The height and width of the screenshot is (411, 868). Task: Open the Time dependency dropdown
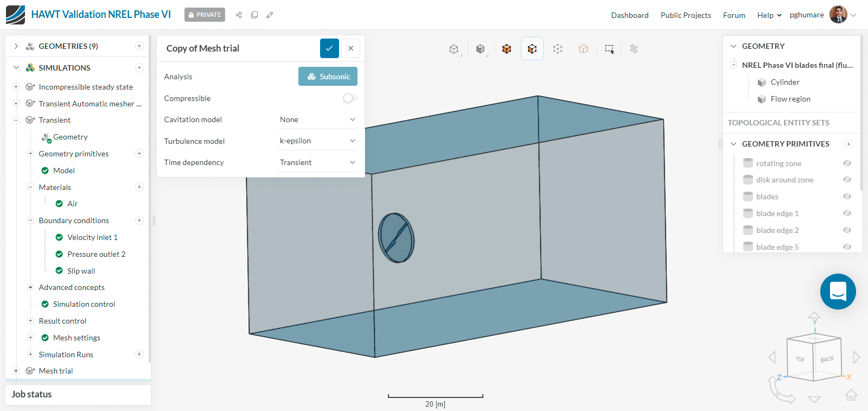click(x=317, y=162)
